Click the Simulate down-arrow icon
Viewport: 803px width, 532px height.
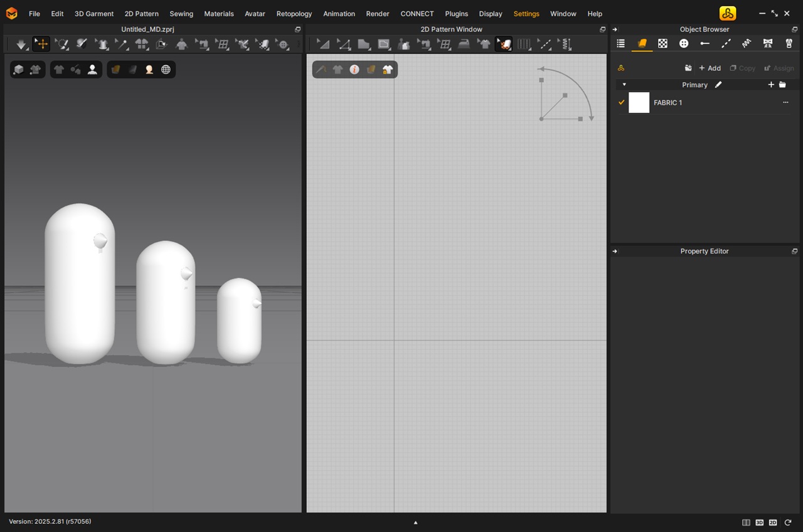(21, 44)
